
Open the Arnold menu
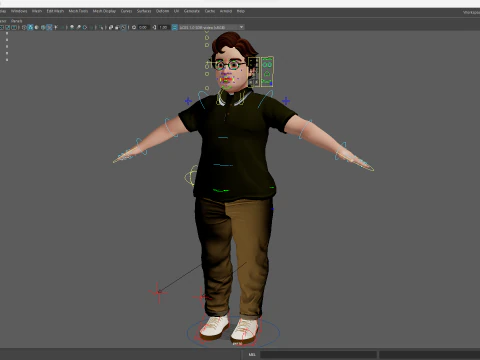point(226,11)
